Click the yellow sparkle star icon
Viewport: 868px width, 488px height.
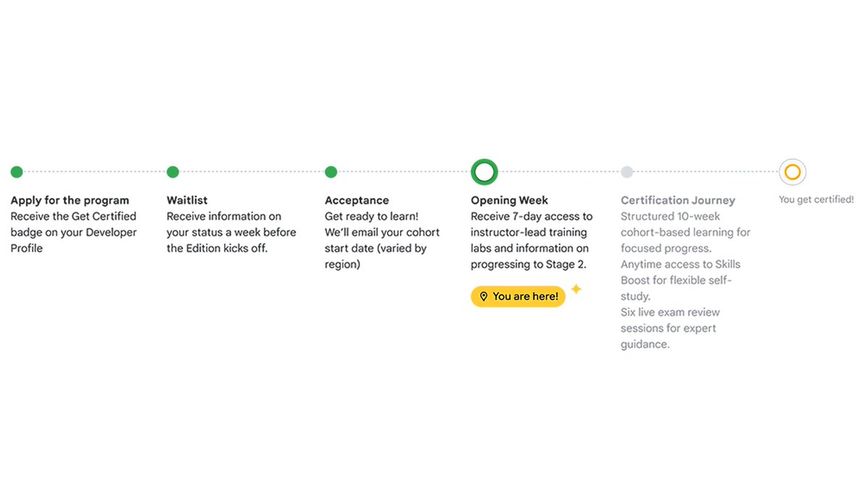tap(576, 289)
